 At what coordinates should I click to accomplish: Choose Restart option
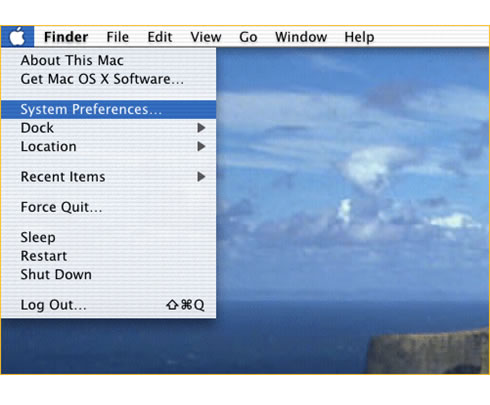click(x=108, y=256)
